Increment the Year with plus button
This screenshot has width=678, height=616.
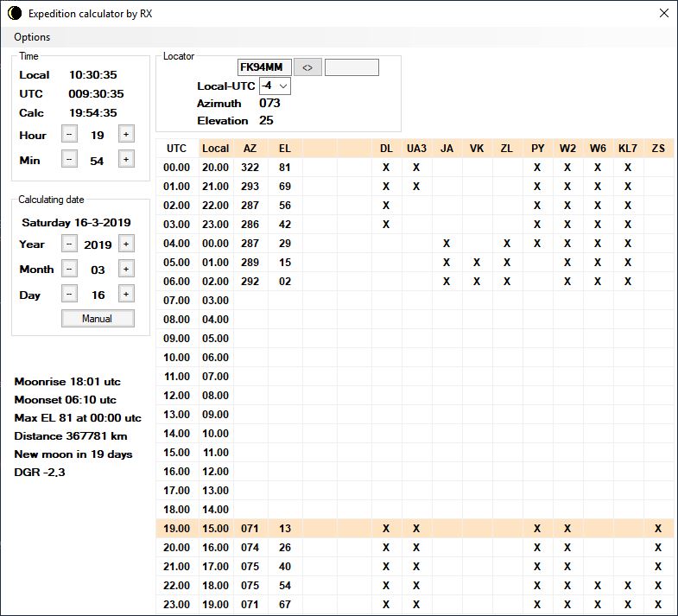click(x=125, y=244)
